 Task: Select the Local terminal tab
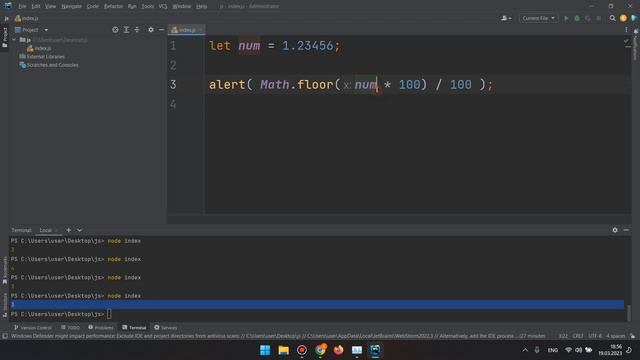click(45, 230)
